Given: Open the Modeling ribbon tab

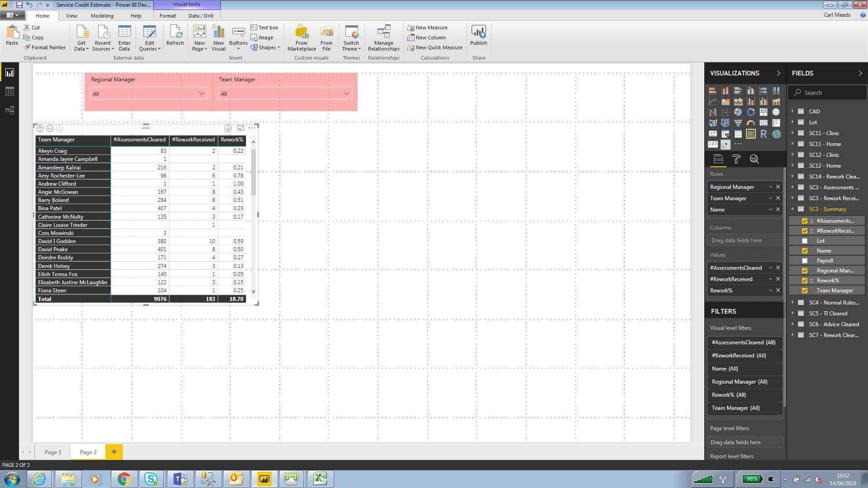Looking at the screenshot, I should coord(102,16).
